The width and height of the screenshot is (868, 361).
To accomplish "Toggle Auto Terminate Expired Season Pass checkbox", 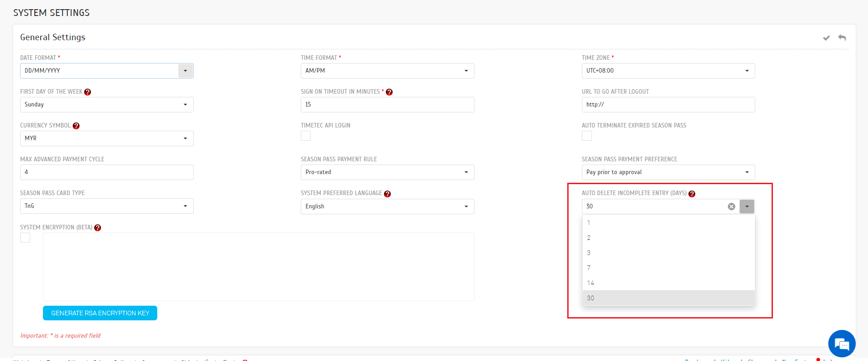I will (587, 136).
